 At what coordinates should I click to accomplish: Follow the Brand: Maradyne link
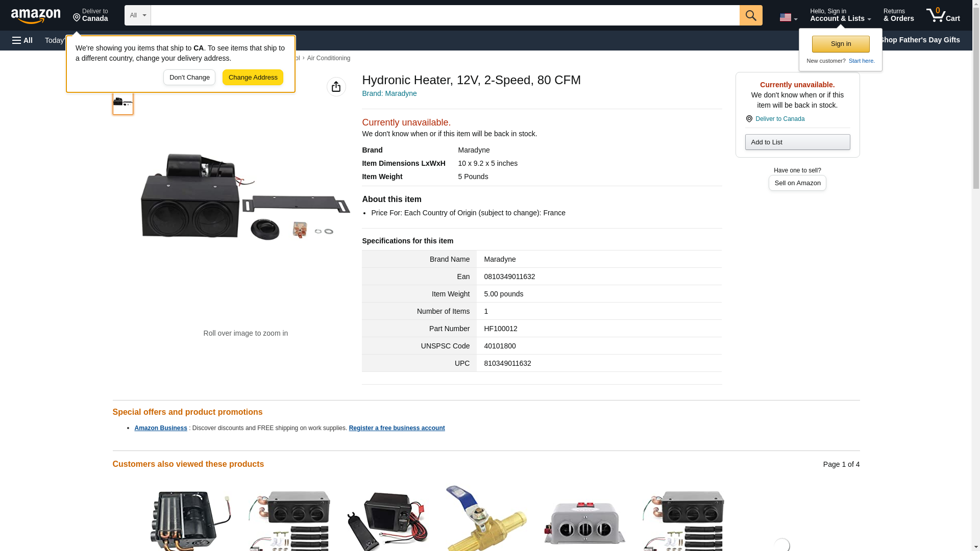[389, 93]
